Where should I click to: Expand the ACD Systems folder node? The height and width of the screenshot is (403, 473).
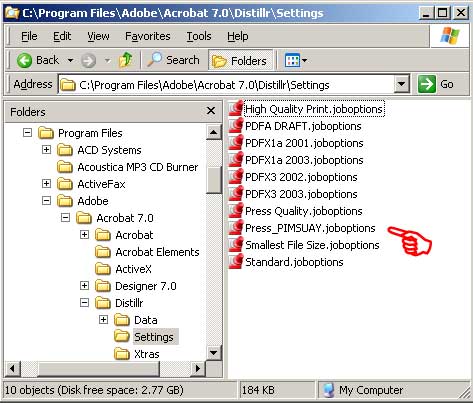(x=46, y=150)
